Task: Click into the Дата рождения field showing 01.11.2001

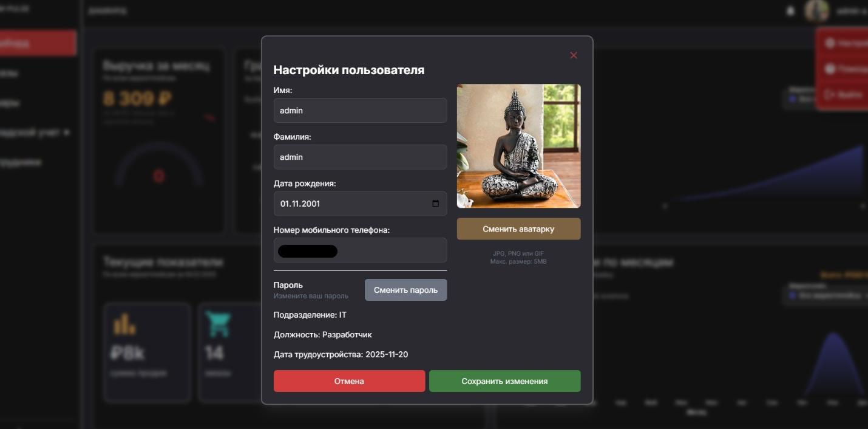Action: coord(360,204)
